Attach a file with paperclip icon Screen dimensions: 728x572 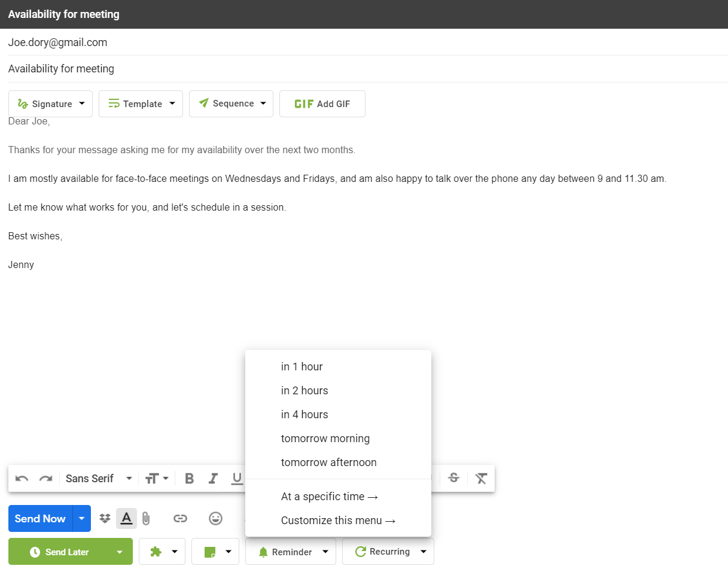146,519
